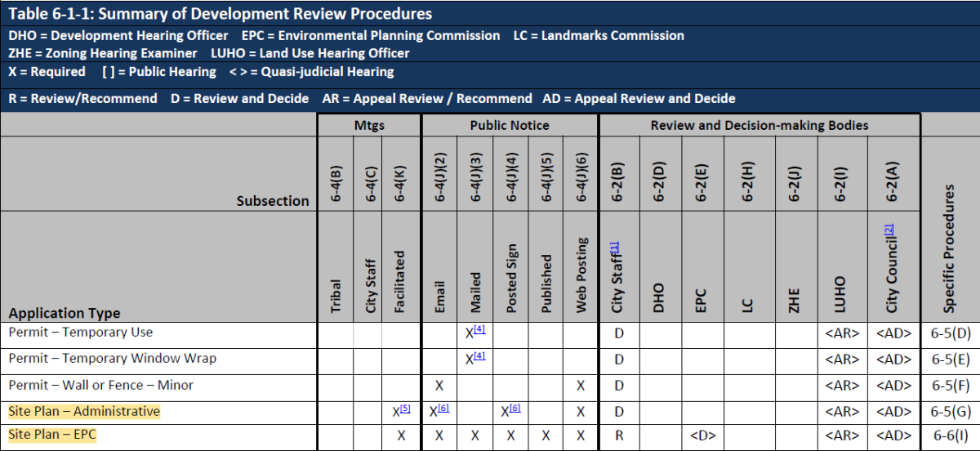This screenshot has height=451, width=980.
Task: Click the 6-5(D) specific procedure cell
Action: click(950, 335)
